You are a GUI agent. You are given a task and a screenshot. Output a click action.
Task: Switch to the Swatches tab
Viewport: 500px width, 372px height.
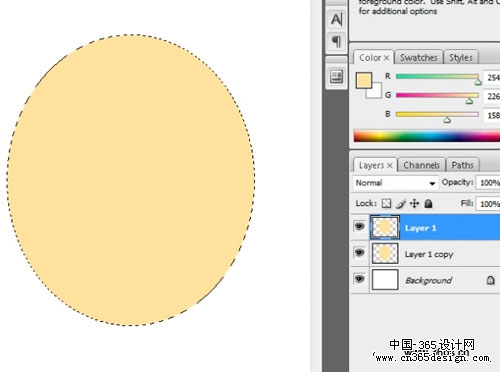pos(419,58)
